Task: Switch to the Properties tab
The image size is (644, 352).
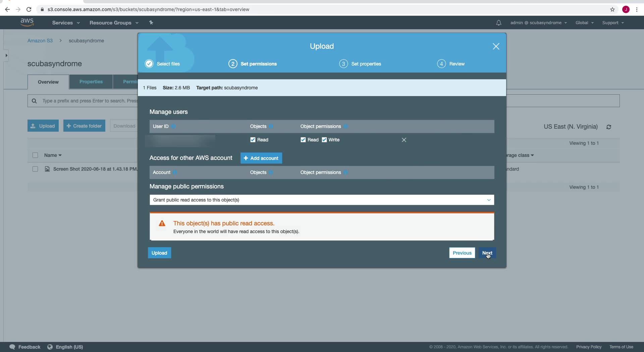Action: 91,82
